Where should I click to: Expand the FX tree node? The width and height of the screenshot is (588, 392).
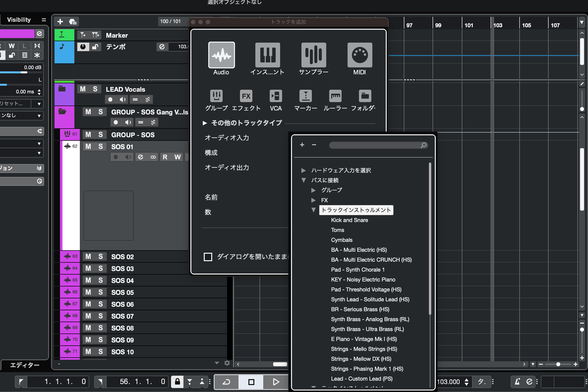(x=313, y=200)
